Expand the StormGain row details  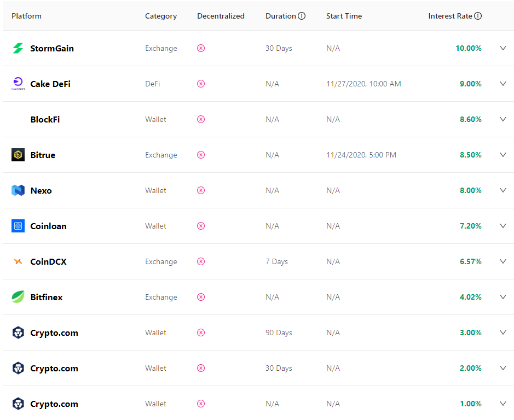pos(503,48)
